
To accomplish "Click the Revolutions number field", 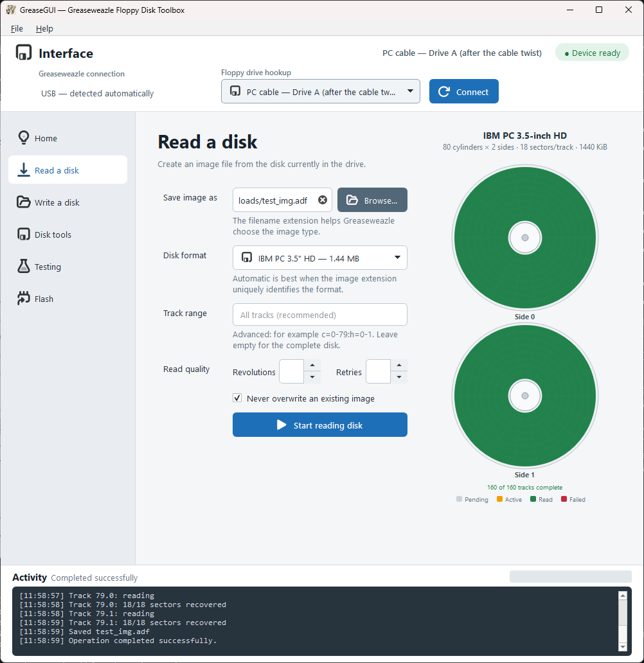I will pos(292,371).
